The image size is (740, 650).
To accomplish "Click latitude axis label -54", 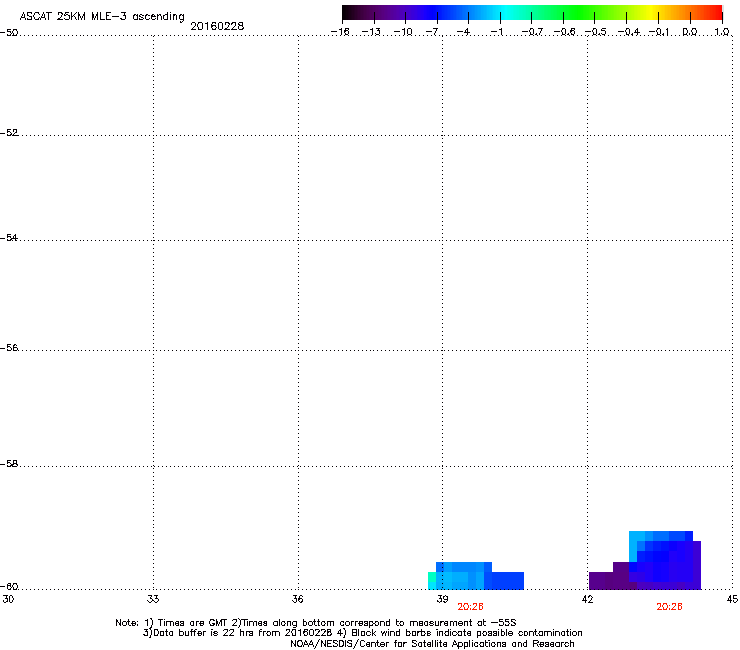I will coord(9,238).
